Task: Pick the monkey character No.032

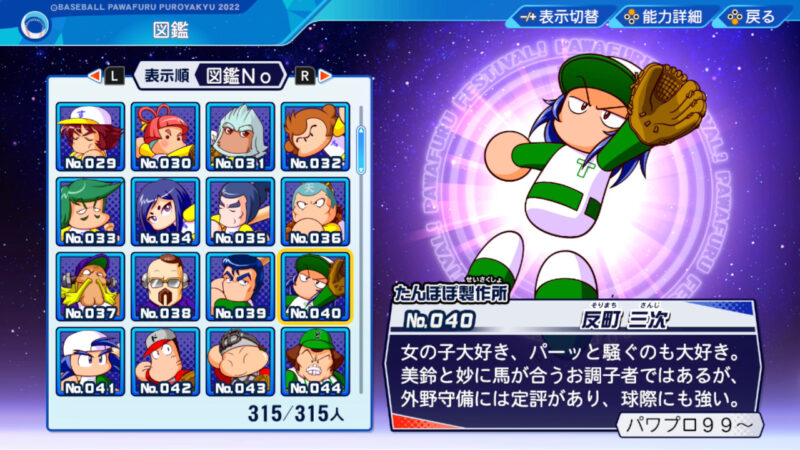Action: 315,137
